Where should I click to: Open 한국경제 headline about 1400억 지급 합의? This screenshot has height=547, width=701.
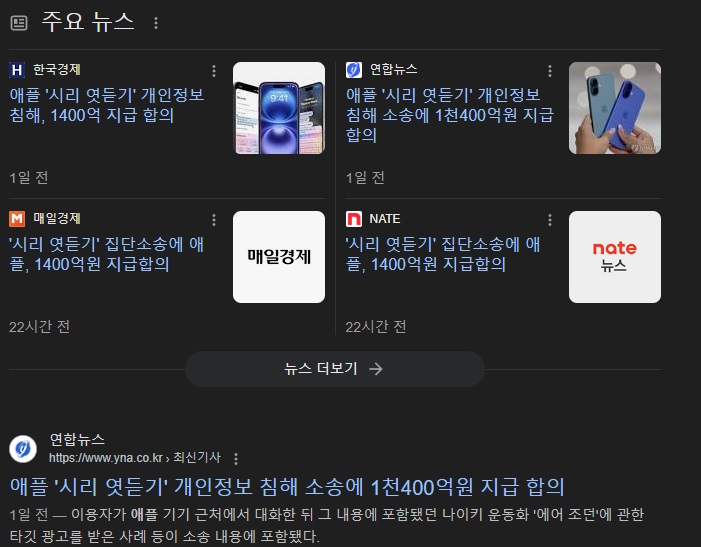click(107, 105)
